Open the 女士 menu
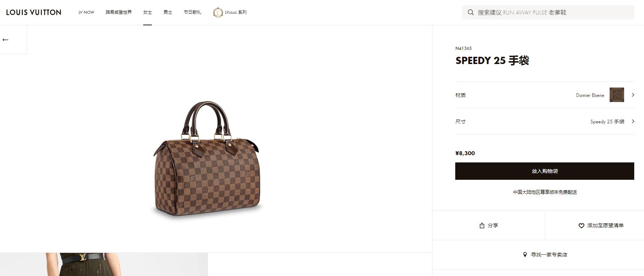 pyautogui.click(x=148, y=12)
